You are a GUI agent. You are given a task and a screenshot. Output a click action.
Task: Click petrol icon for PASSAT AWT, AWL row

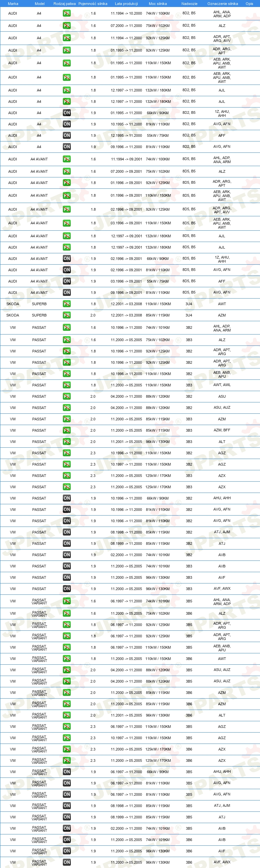pyautogui.click(x=67, y=385)
